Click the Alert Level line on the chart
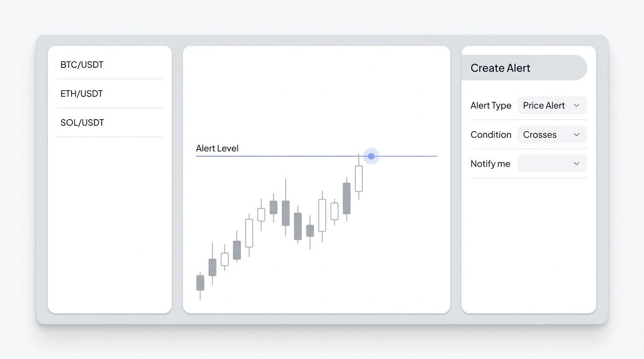 pyautogui.click(x=281, y=155)
